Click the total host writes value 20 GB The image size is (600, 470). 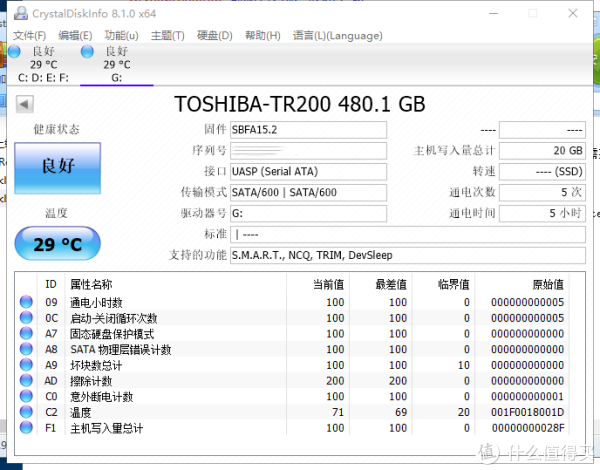[x=542, y=151]
